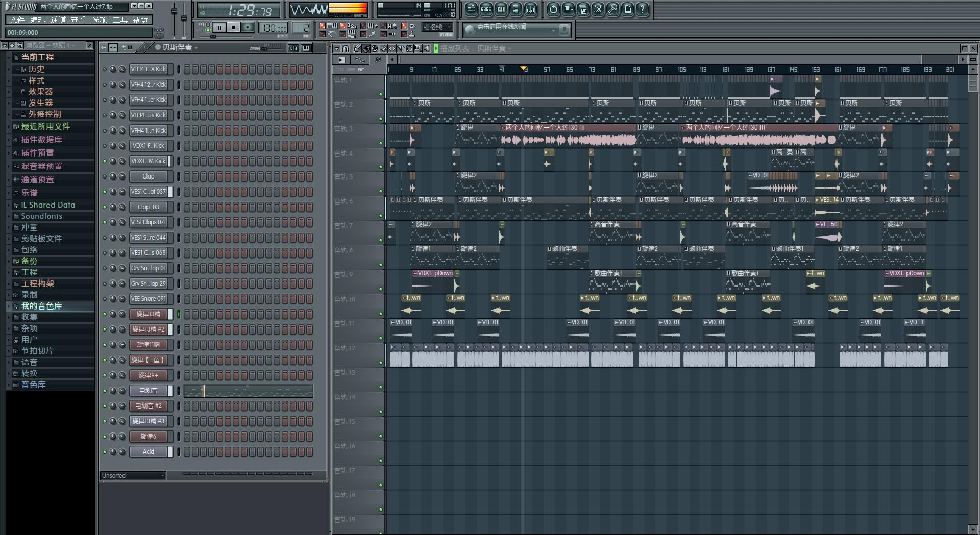
Task: Open the online news panel dropdown
Action: point(553,31)
